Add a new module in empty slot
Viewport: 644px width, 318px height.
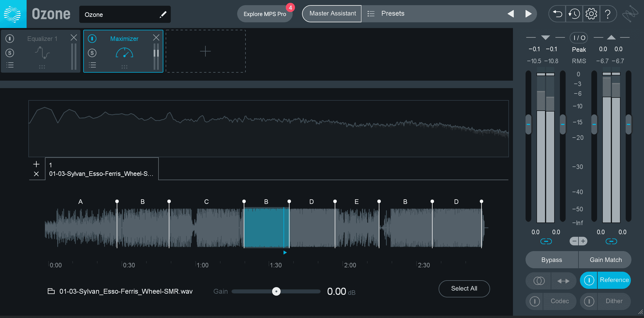pos(205,51)
